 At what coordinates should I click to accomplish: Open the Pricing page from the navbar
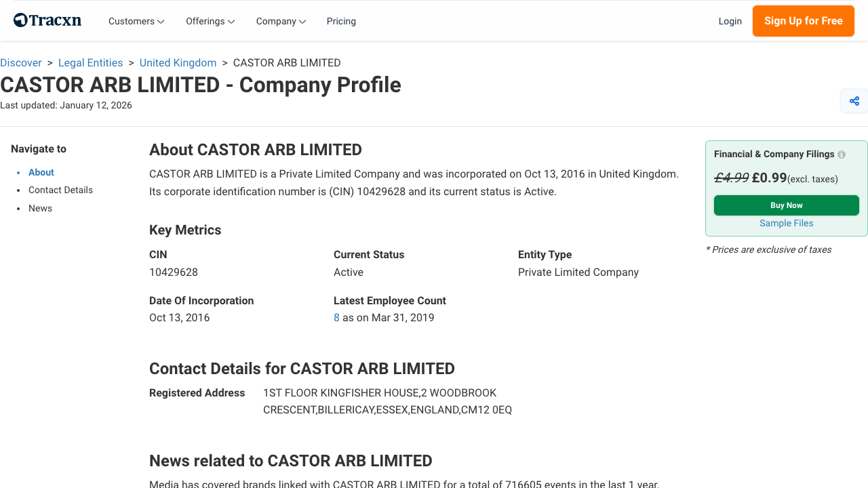341,21
